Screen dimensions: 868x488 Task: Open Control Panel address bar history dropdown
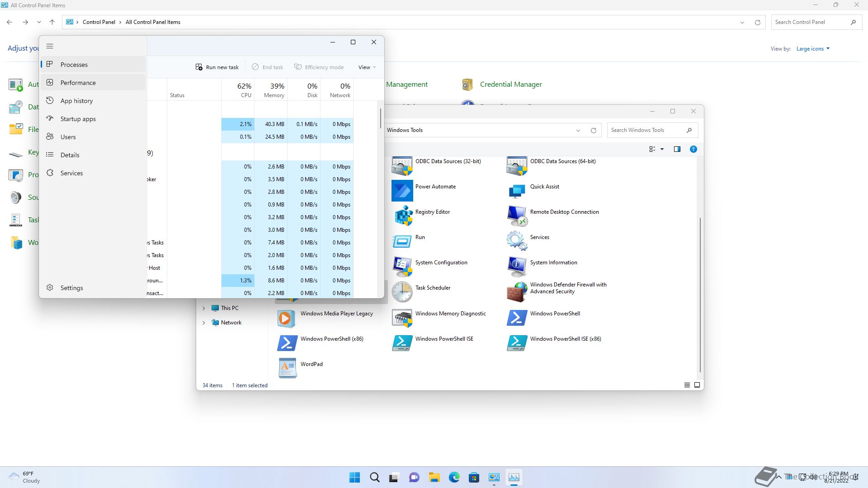point(742,22)
